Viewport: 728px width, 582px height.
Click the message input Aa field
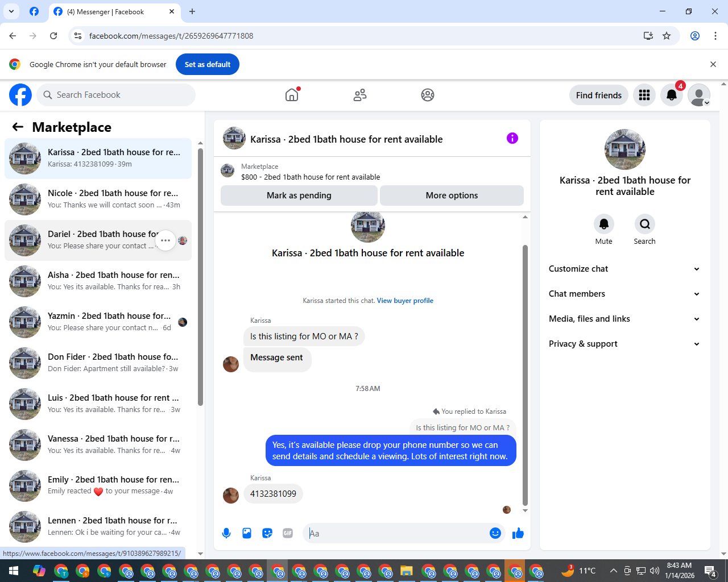tap(395, 533)
